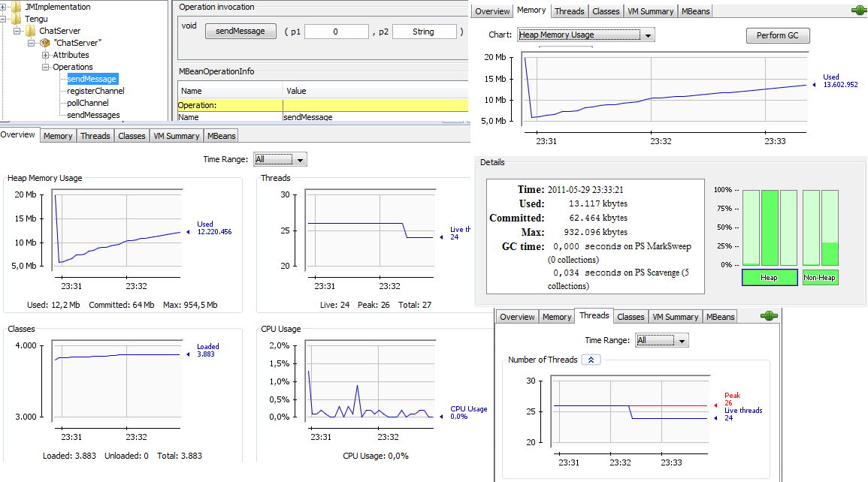The image size is (868, 482).
Task: Select the fully filled heap pool bar
Action: 769,227
